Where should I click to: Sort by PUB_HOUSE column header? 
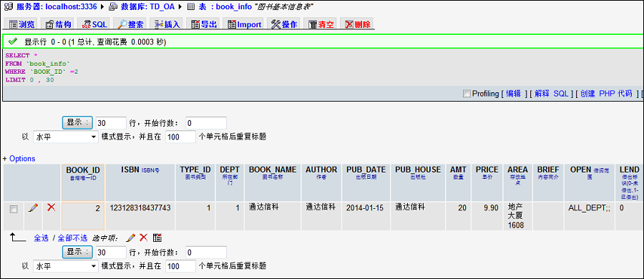tap(418, 170)
